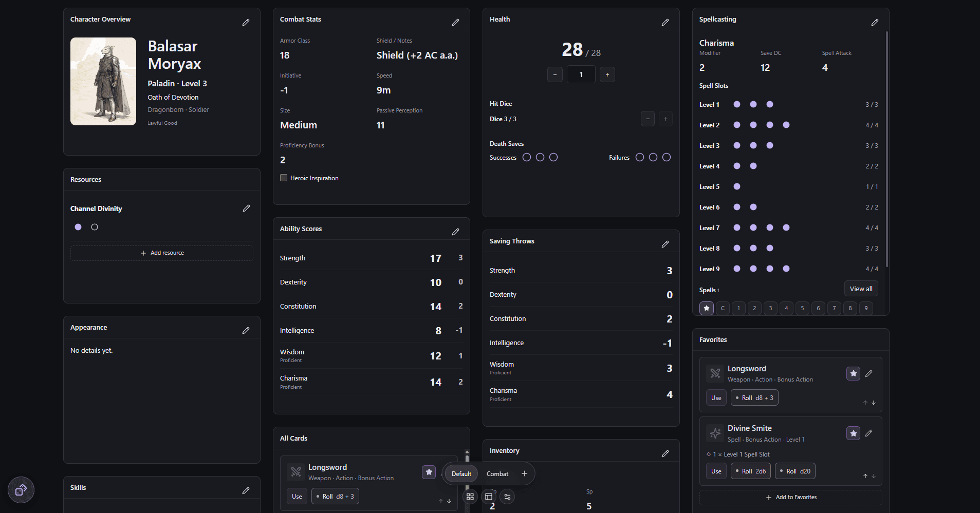The height and width of the screenshot is (513, 980).
Task: Move Longsword favorite down with arrow
Action: point(874,403)
